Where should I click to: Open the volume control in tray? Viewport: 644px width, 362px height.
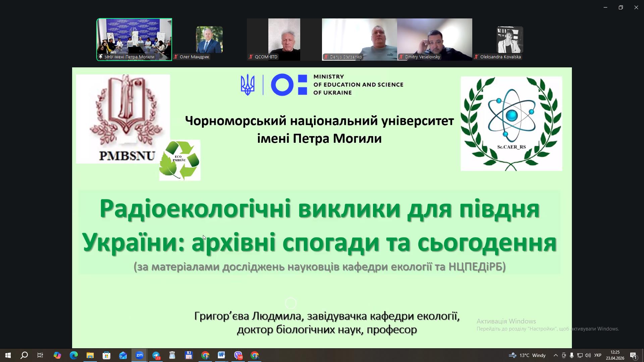pyautogui.click(x=588, y=355)
